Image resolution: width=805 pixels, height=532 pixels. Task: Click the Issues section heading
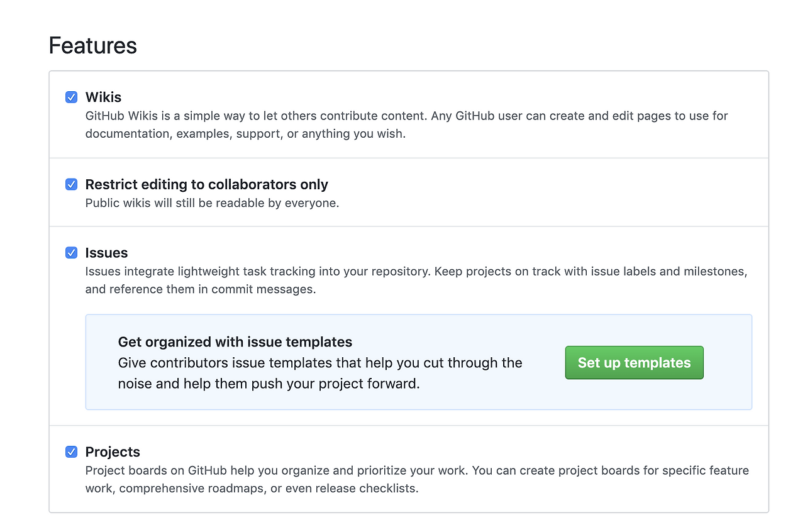pos(106,253)
